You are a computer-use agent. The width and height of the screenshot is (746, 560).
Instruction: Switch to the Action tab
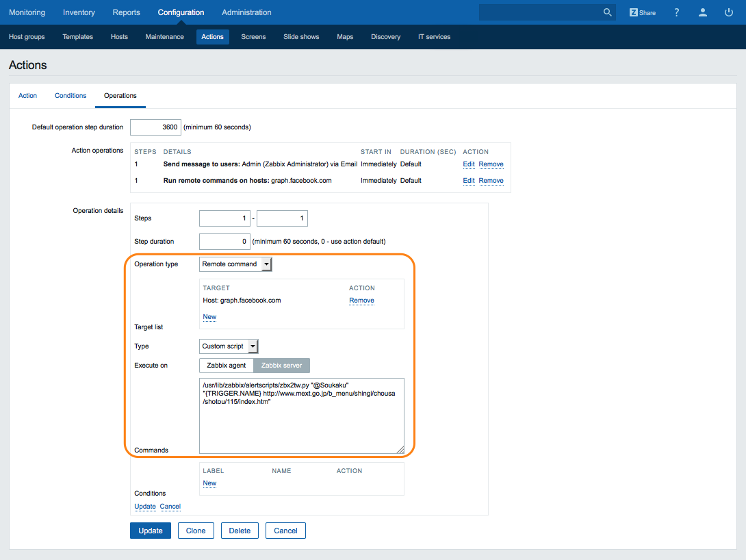pos(27,96)
